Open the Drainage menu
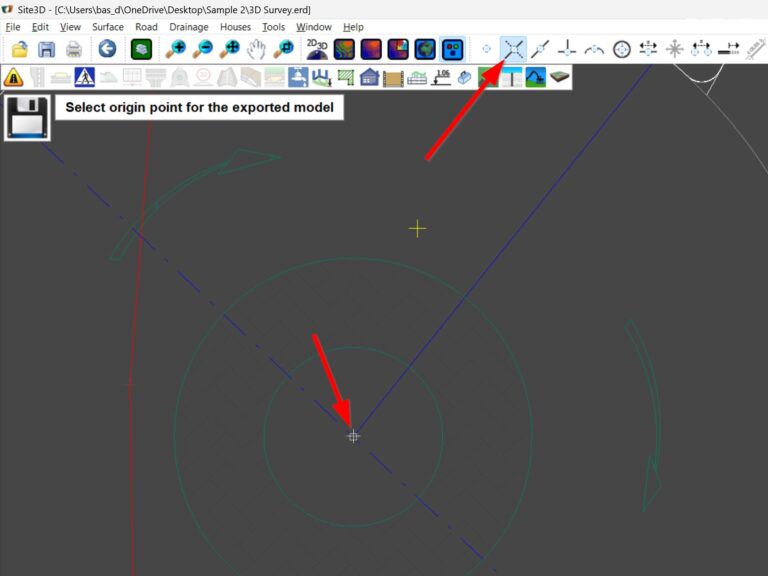 189,27
